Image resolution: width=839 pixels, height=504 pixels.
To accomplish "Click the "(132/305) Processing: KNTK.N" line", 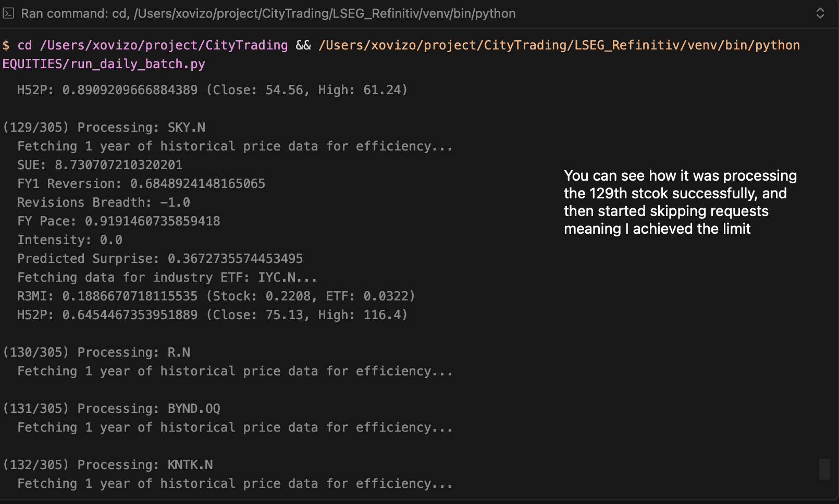I will click(108, 465).
